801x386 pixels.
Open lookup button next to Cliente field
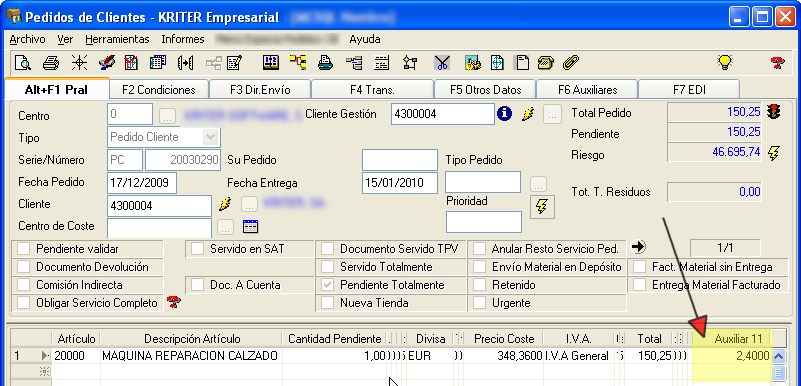pos(249,205)
